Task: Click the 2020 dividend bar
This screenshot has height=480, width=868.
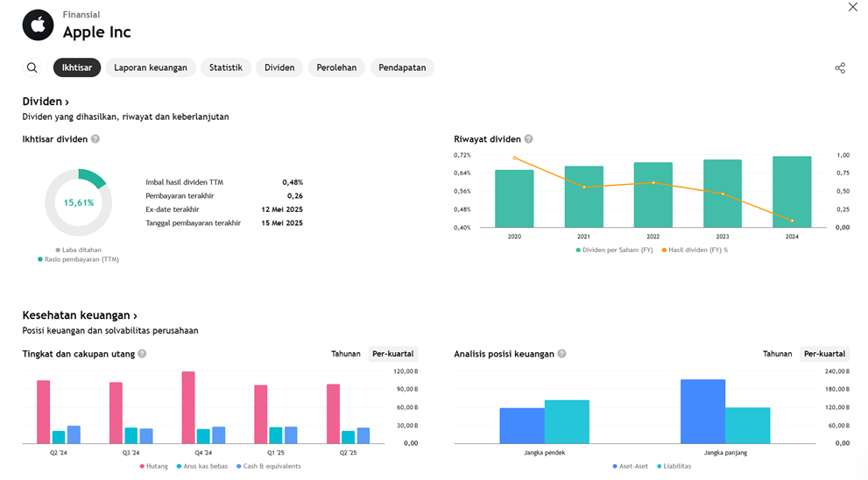Action: point(514,199)
